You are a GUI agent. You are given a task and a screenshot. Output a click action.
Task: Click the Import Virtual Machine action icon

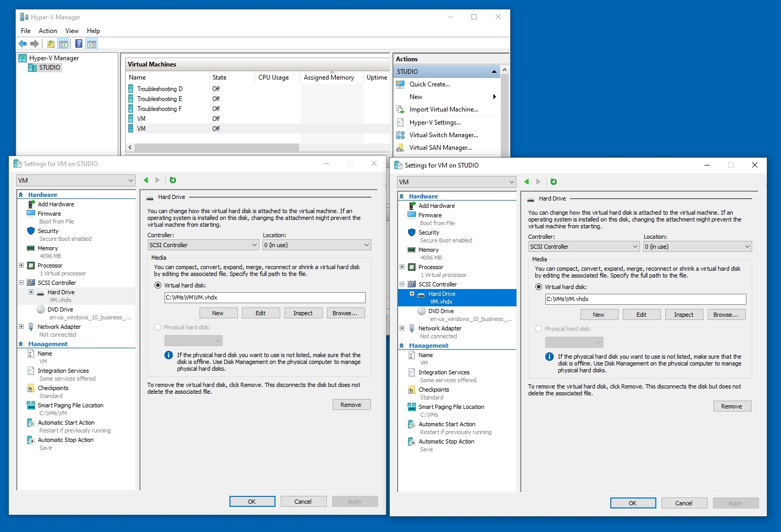tap(400, 109)
